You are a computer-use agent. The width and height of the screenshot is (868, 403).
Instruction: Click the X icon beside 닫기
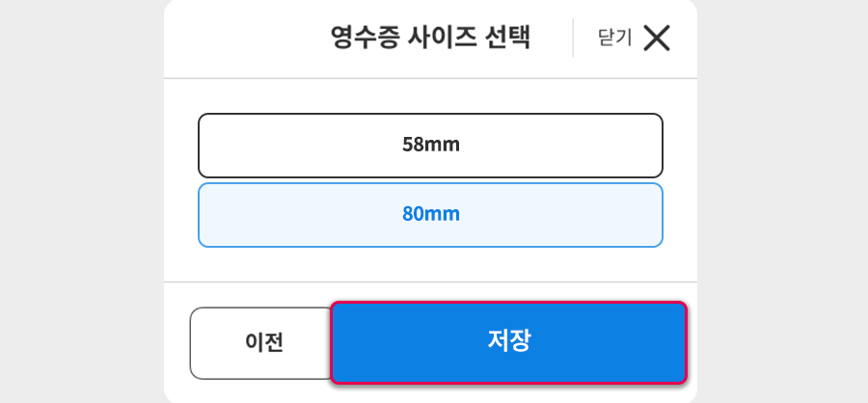[x=657, y=39]
